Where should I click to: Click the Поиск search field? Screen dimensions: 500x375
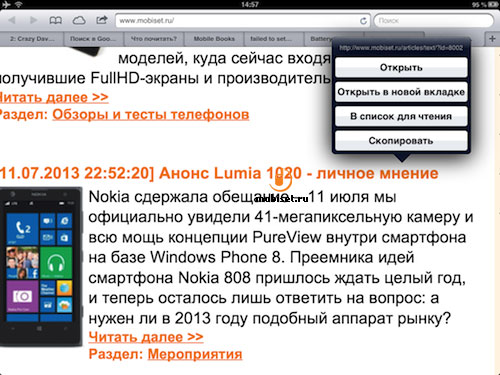point(434,21)
